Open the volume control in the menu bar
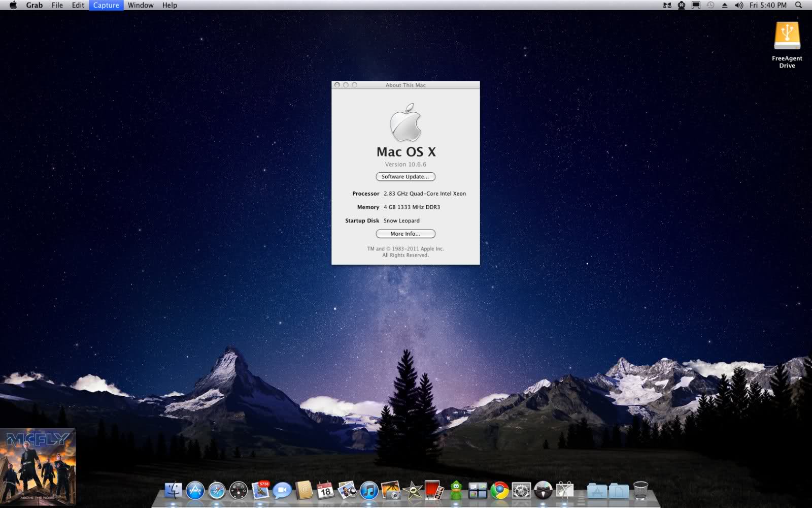The width and height of the screenshot is (812, 508). [739, 5]
